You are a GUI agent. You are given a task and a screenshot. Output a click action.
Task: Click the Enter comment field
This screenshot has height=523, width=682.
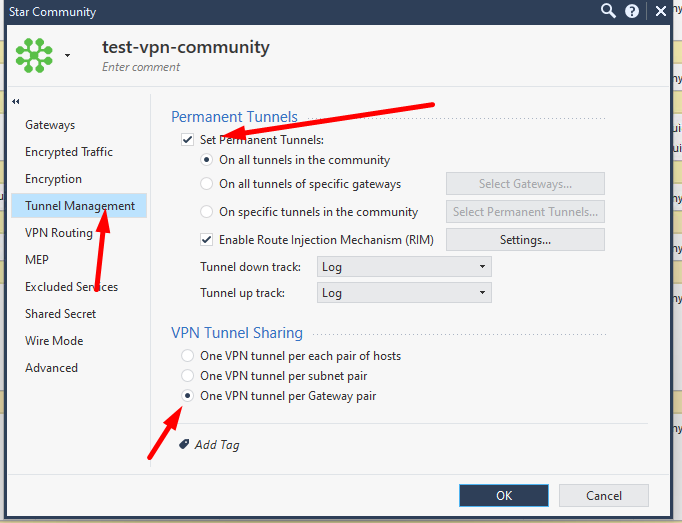point(141,67)
